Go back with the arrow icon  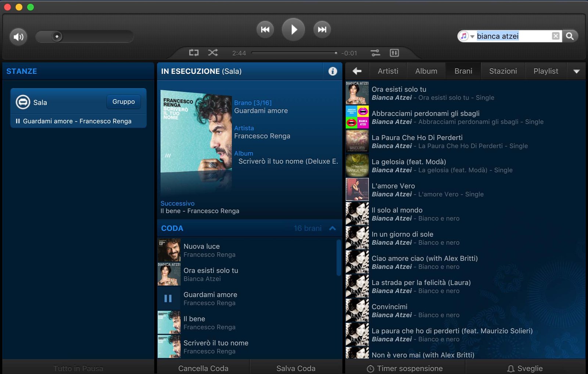[357, 71]
